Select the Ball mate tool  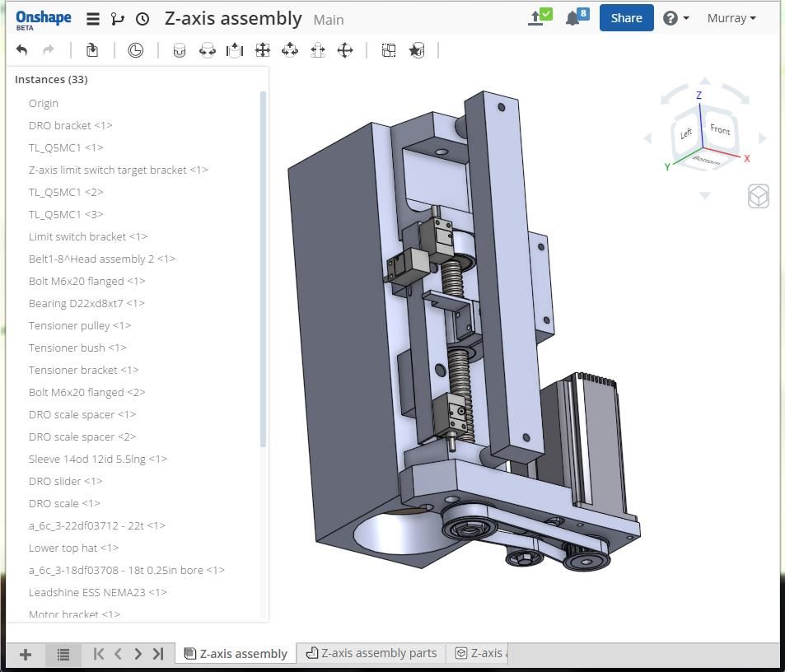click(345, 50)
